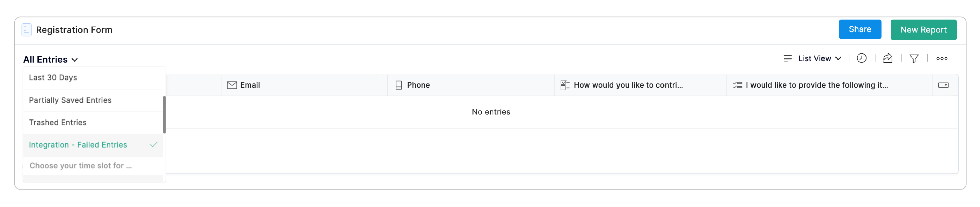Choose your time slot menu entry
The width and height of the screenshot is (980, 207).
81,165
